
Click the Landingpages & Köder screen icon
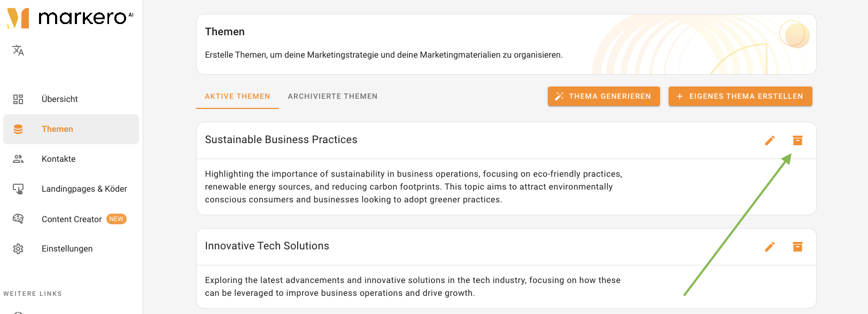18,189
